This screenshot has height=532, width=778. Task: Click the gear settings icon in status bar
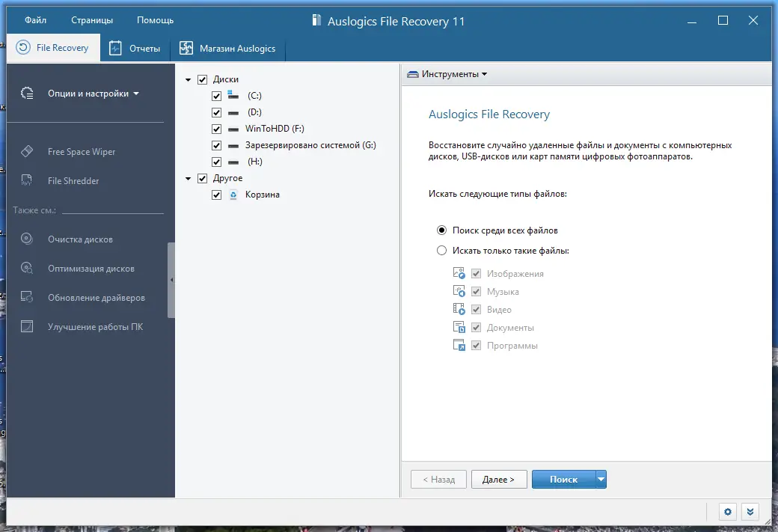[727, 512]
